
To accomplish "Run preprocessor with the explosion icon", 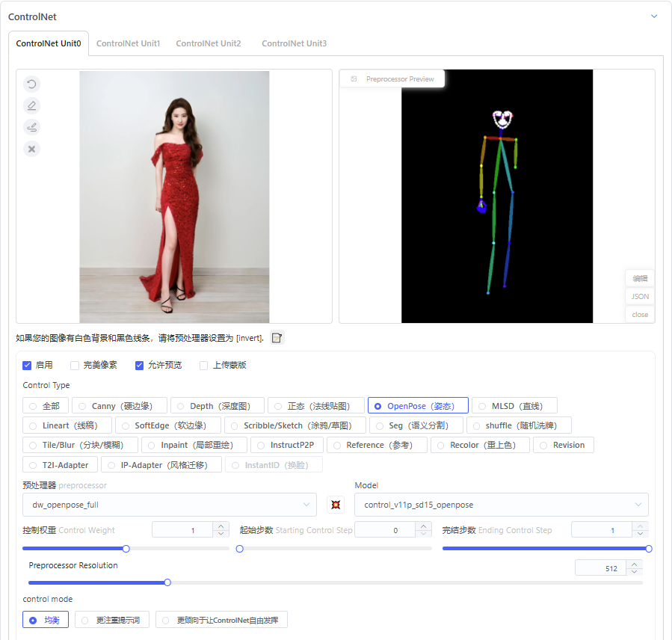I will [336, 505].
